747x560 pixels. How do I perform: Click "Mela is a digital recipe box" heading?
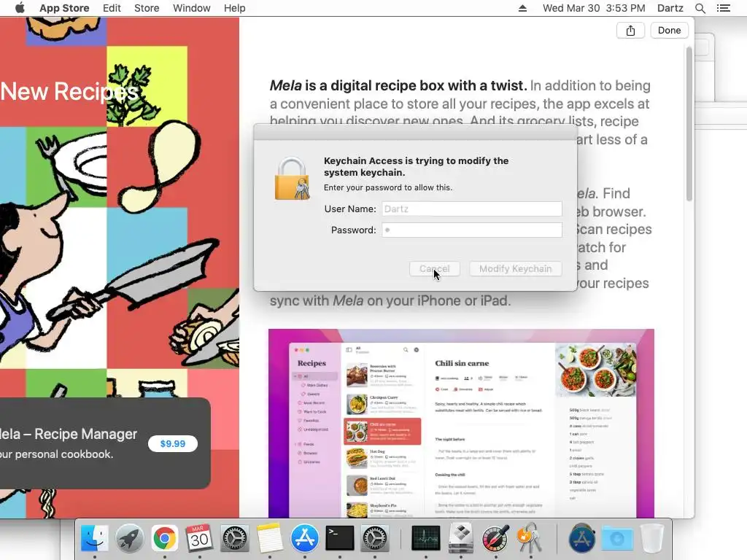tap(398, 86)
